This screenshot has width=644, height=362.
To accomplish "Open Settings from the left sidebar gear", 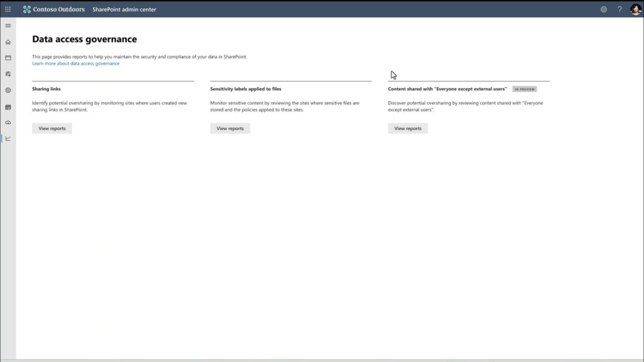I will (8, 90).
